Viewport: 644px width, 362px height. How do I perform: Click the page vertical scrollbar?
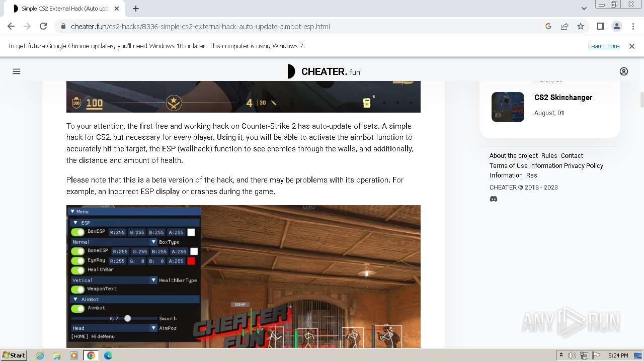click(x=641, y=100)
